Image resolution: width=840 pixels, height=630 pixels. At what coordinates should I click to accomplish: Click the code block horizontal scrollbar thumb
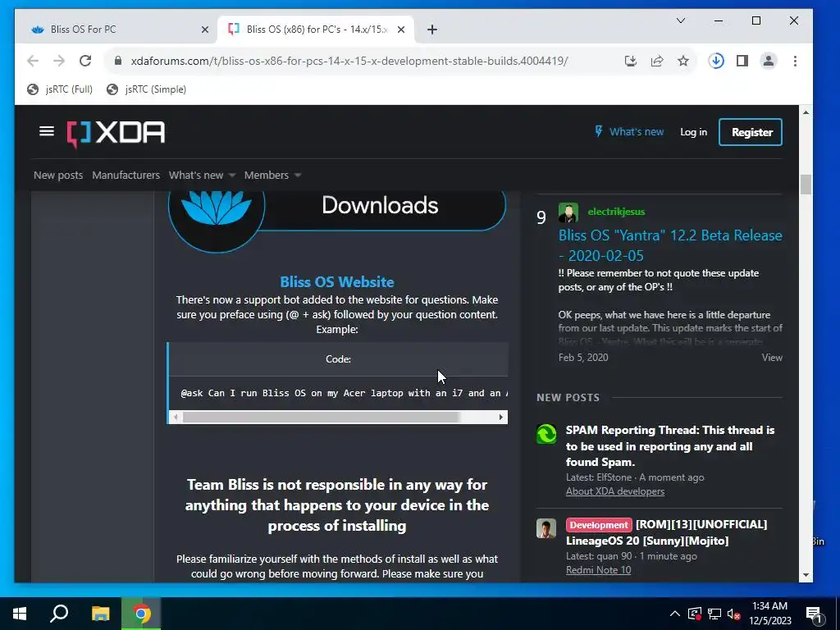tap(321, 417)
